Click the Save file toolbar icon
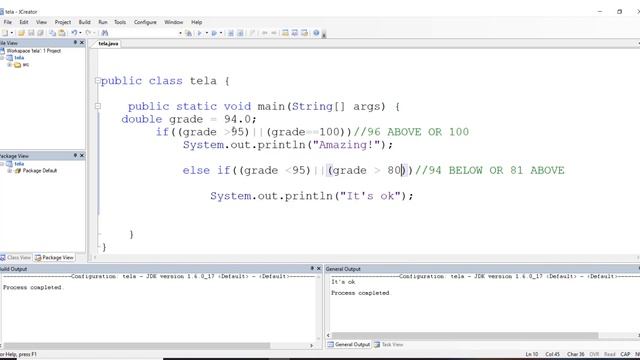This screenshot has height=360, width=640. [x=31, y=33]
